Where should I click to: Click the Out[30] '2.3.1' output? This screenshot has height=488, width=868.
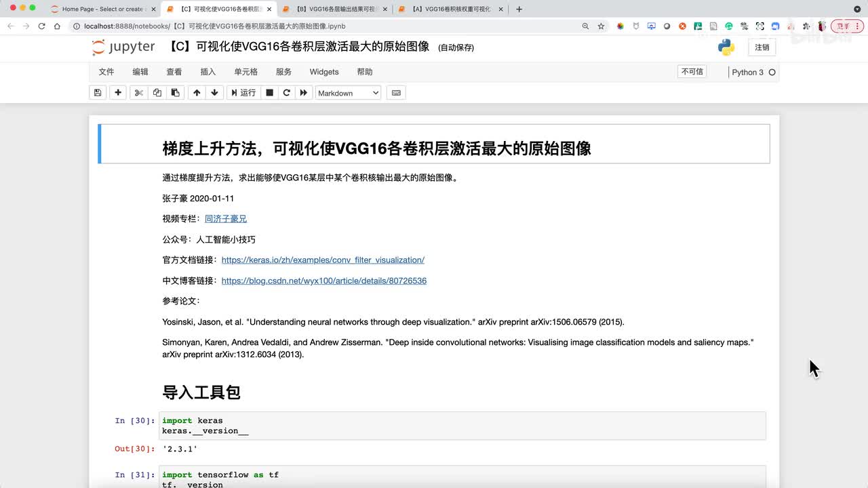[x=180, y=449]
